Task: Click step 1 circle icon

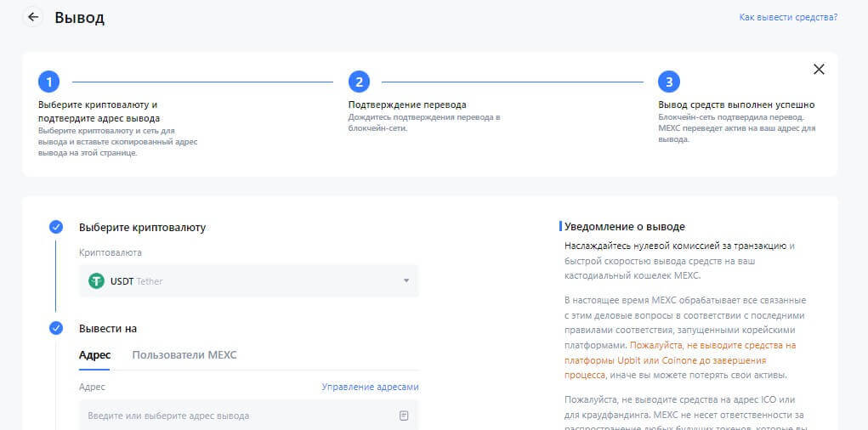Action: (49, 82)
